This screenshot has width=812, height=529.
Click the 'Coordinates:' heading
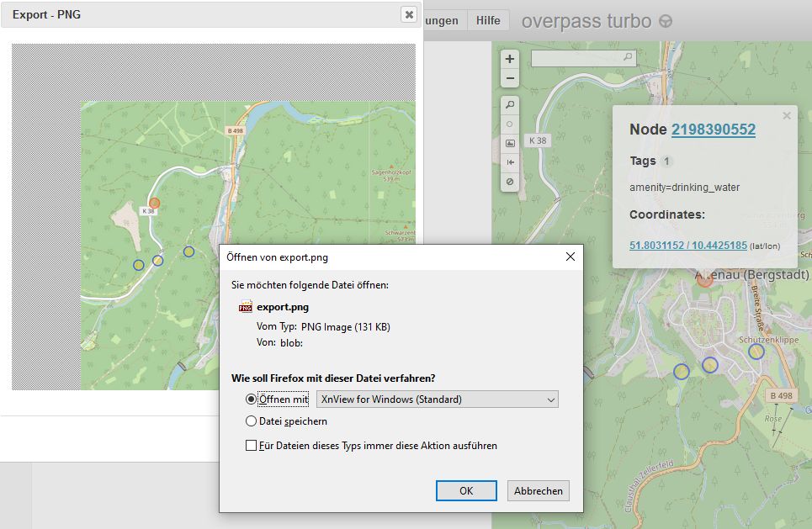667,214
